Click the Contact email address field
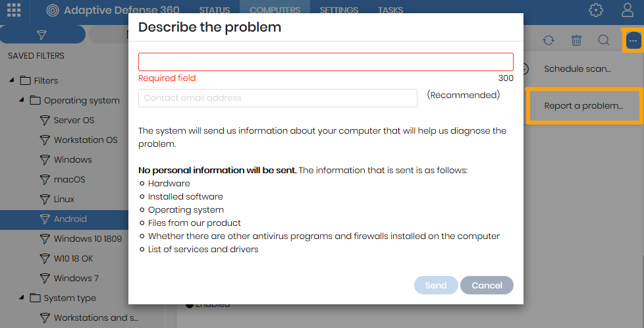The width and height of the screenshot is (644, 328). pos(278,98)
